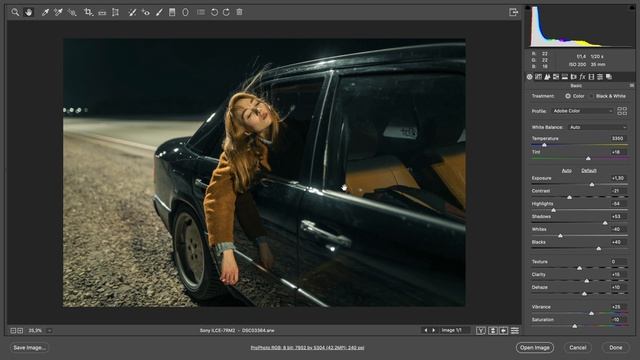Switch to the Presets tab

(600, 77)
